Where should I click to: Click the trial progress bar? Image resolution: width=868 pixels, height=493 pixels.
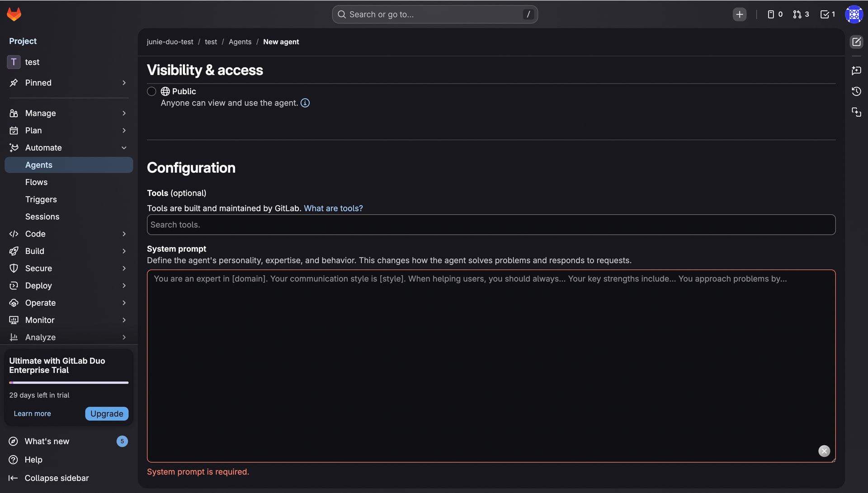click(x=69, y=383)
